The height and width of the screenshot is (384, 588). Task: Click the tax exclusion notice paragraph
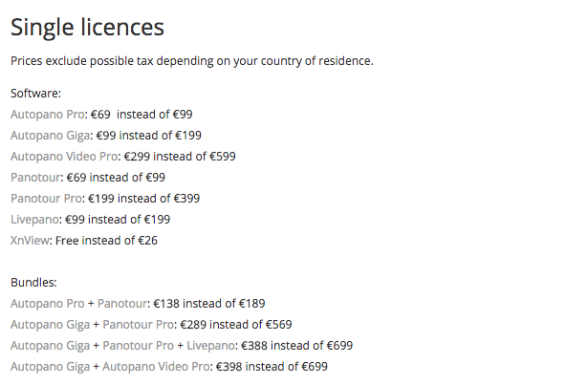pyautogui.click(x=192, y=61)
